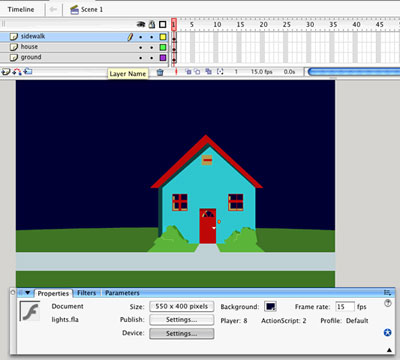The image size is (400, 360).
Task: Click Edit Multiple Frames icon
Action: 209,71
